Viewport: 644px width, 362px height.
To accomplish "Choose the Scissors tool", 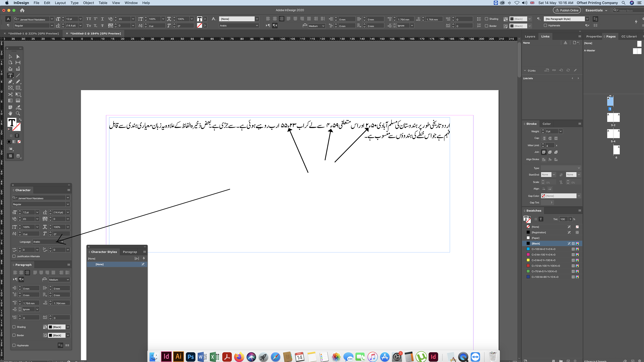I will (x=10, y=94).
